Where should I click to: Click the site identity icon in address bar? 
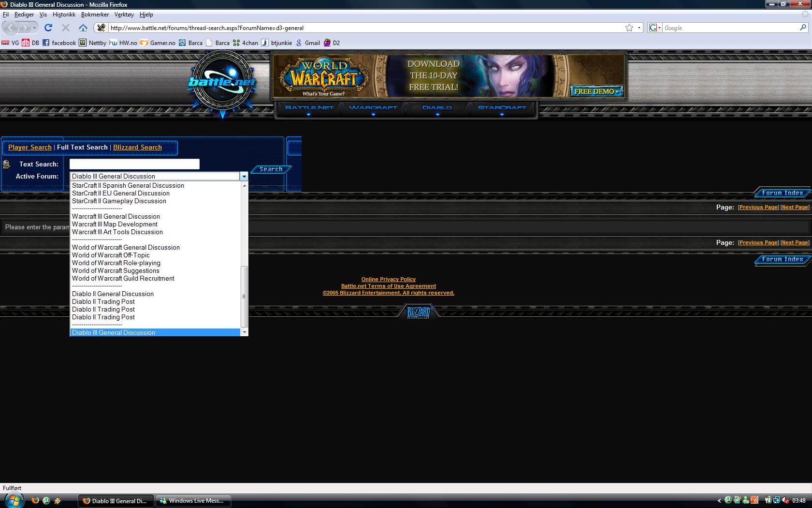[101, 28]
